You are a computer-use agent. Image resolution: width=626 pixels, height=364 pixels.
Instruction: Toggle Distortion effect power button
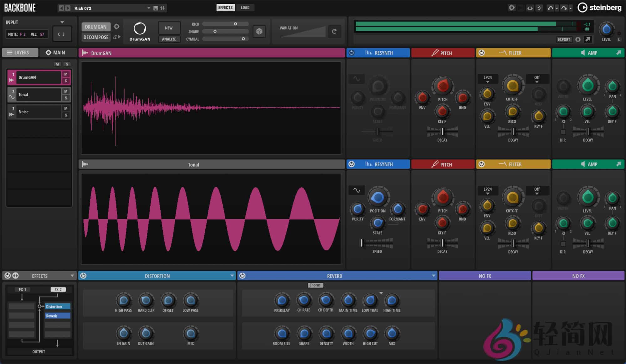point(83,276)
